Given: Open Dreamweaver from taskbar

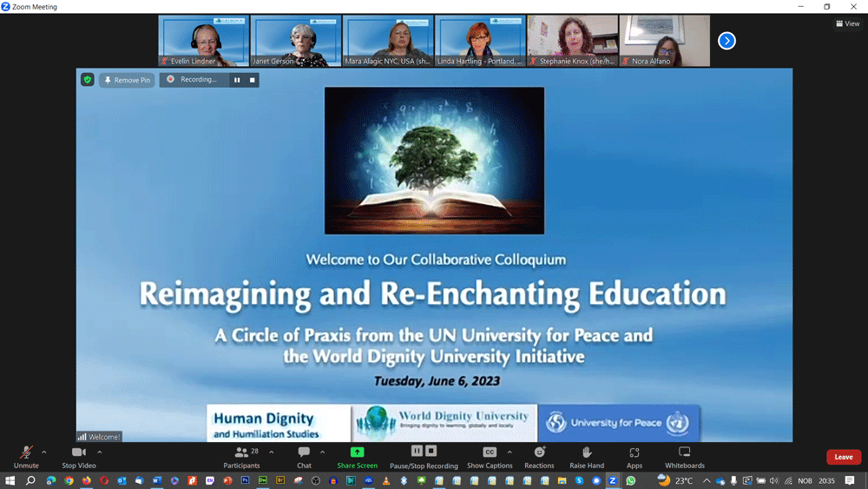Looking at the screenshot, I should [x=263, y=480].
